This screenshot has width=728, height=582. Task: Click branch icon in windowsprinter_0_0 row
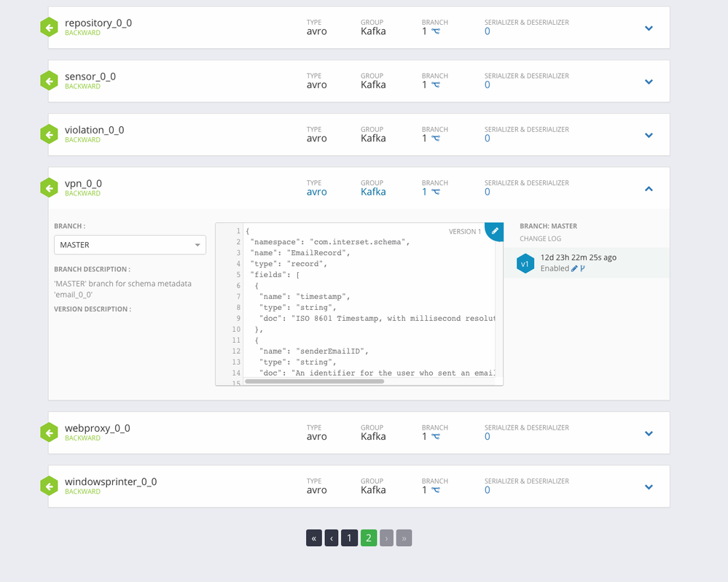click(x=436, y=490)
